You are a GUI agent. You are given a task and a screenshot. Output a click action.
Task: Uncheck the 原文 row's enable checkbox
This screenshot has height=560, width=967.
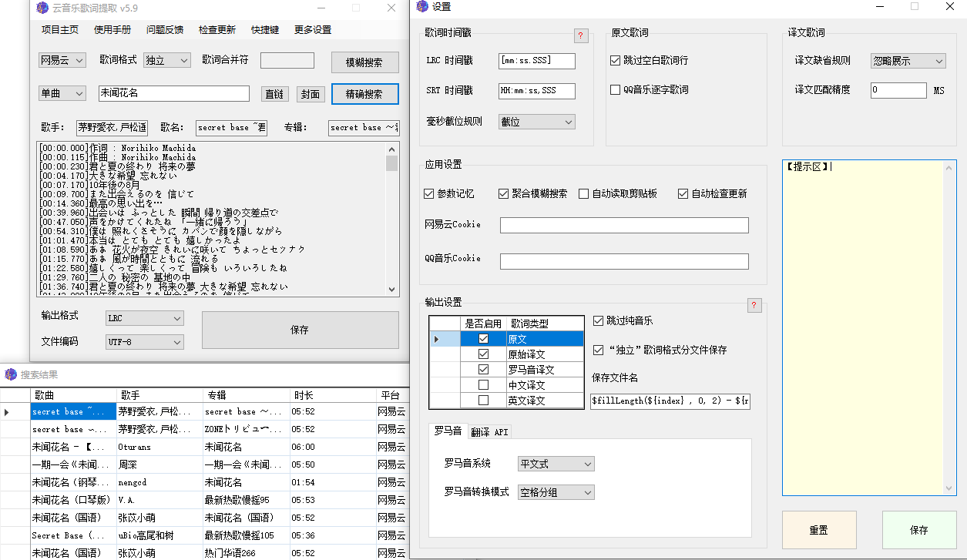pos(483,339)
